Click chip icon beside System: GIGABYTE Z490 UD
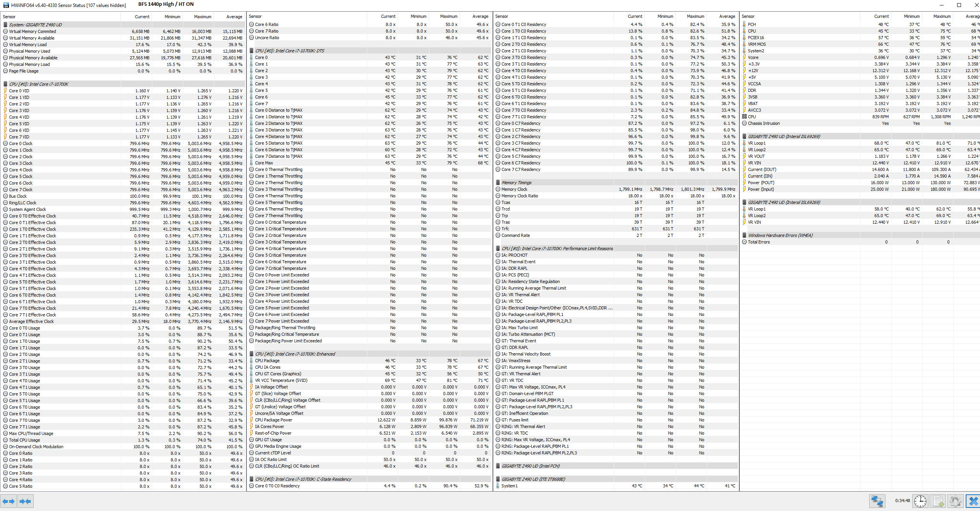 [x=5, y=25]
